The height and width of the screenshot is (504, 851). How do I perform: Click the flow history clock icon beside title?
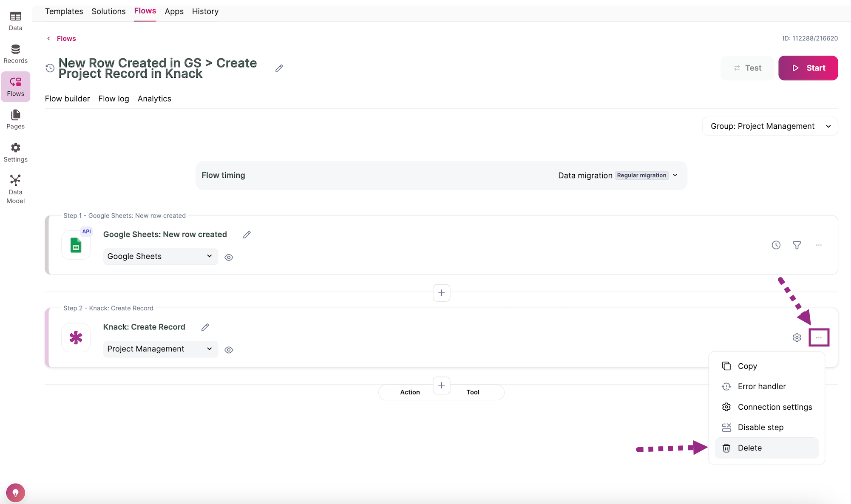pos(50,68)
